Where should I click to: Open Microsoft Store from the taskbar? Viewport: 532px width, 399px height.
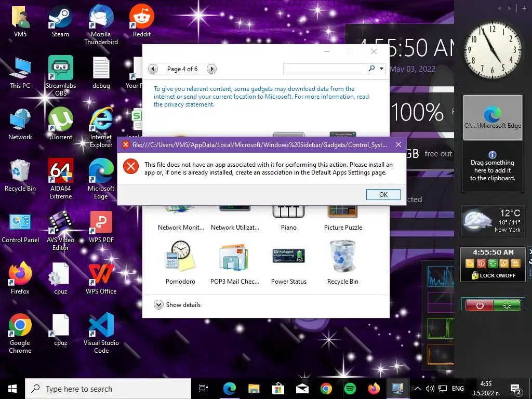[278, 389]
